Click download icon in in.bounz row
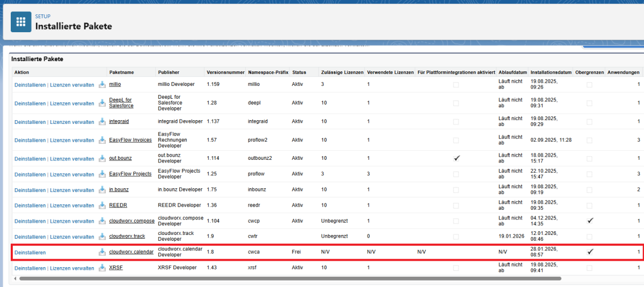The image size is (644, 287). point(102,189)
